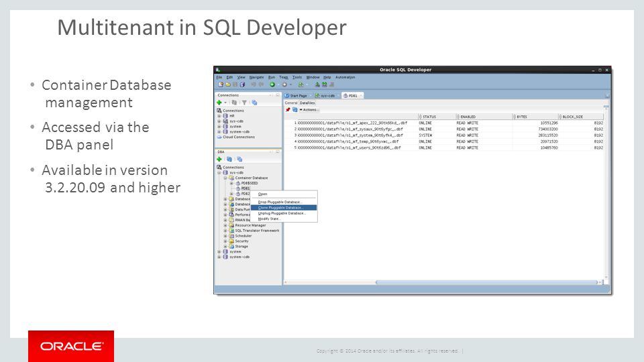This screenshot has width=644, height=362.
Task: Click the STATUS column header
Action: coord(437,117)
